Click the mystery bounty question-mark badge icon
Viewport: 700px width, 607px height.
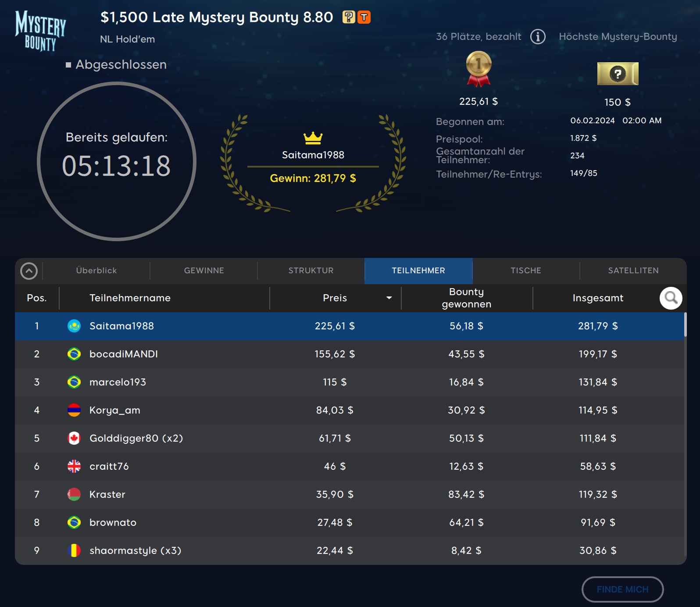[349, 17]
